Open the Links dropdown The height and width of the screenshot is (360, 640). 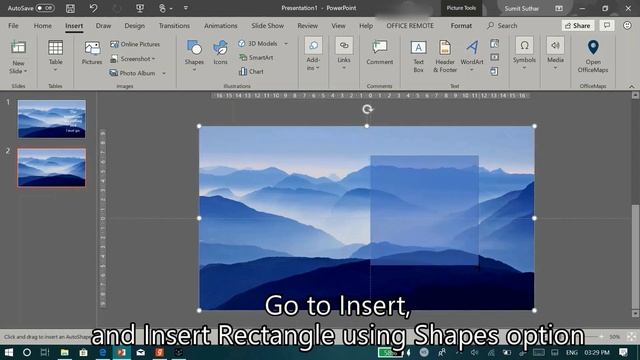pyautogui.click(x=344, y=55)
